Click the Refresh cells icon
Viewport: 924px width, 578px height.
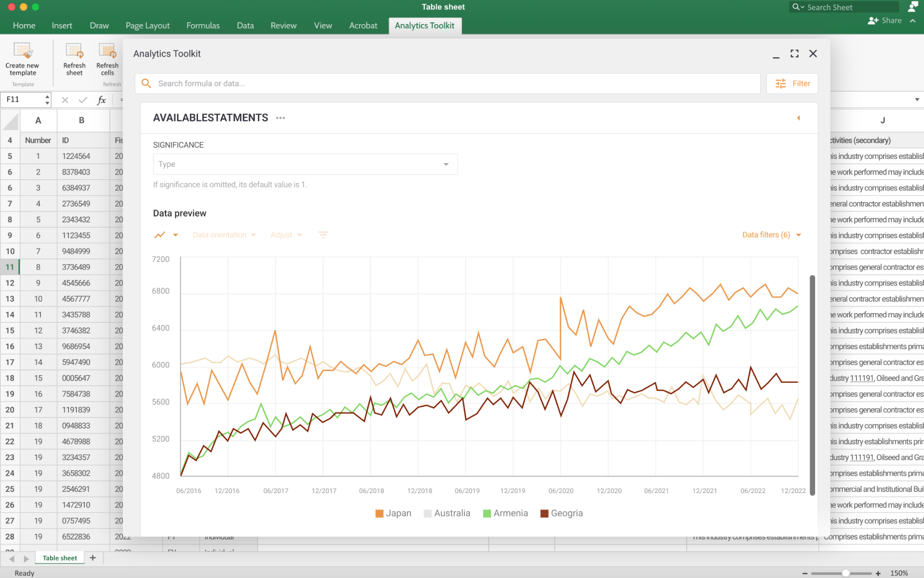pyautogui.click(x=107, y=51)
